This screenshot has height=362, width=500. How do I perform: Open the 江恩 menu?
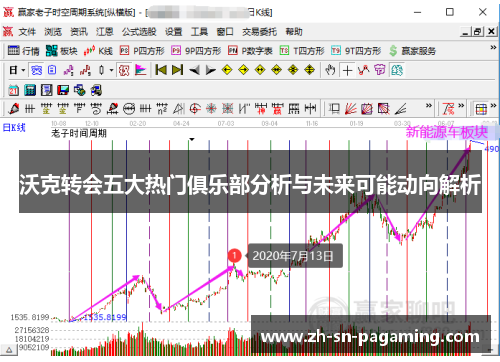pyautogui.click(x=105, y=32)
